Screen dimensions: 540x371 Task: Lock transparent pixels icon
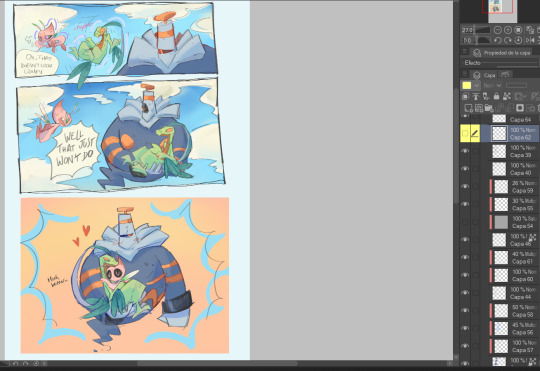[507, 96]
